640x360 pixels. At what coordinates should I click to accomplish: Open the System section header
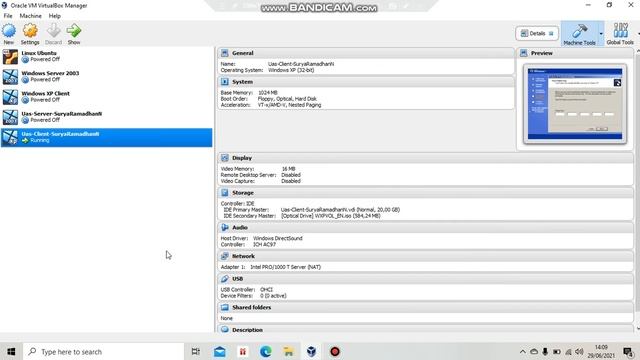pos(366,82)
